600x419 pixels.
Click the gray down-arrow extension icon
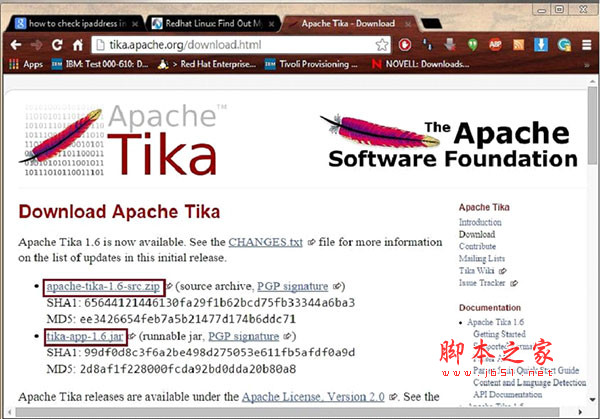tap(450, 45)
